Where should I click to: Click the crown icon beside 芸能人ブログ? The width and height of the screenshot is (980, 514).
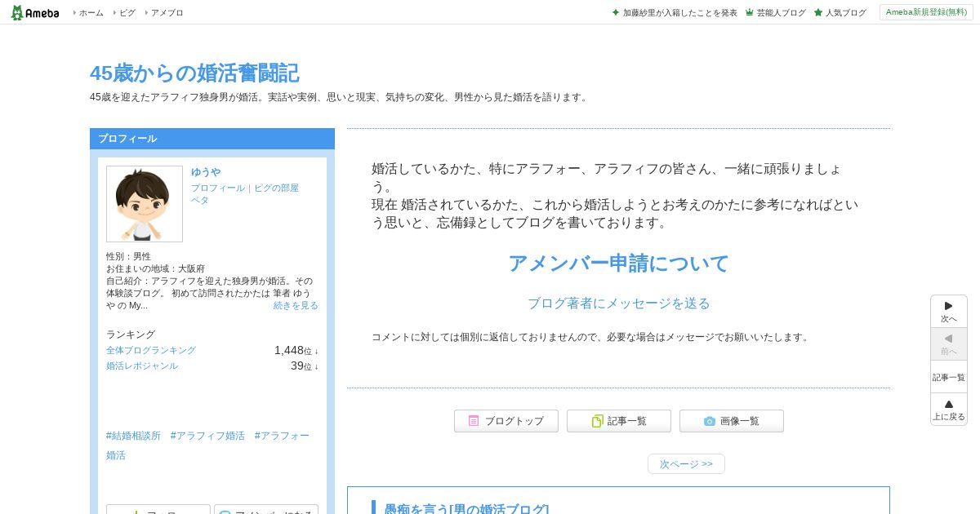(750, 12)
